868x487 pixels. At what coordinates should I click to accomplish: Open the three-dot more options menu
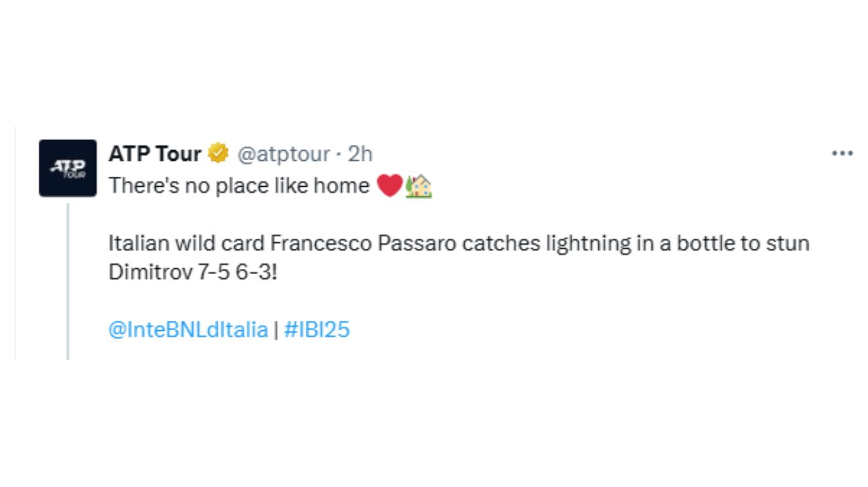[843, 153]
